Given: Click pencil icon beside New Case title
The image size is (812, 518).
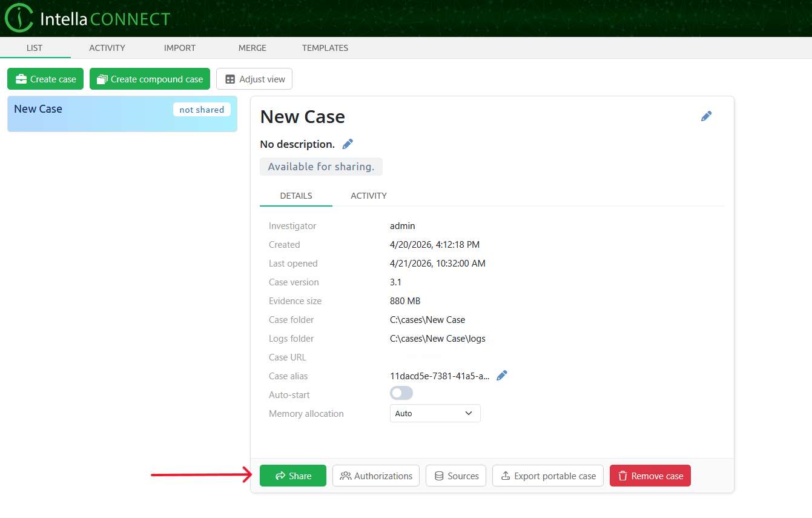Looking at the screenshot, I should 706,116.
